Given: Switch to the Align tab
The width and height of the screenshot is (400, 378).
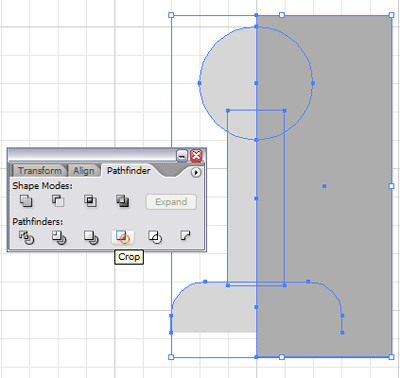Looking at the screenshot, I should coord(84,171).
